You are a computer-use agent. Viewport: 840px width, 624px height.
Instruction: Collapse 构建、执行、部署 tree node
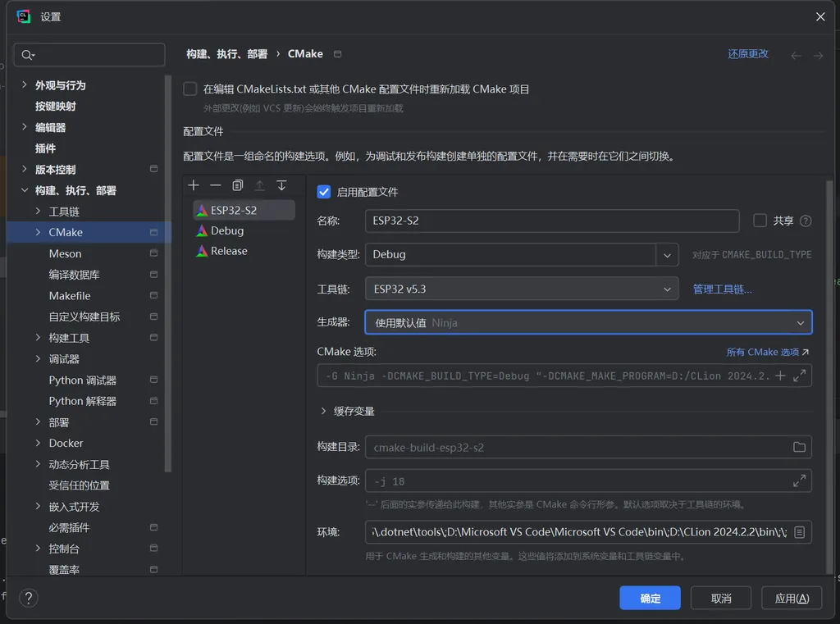coord(24,190)
